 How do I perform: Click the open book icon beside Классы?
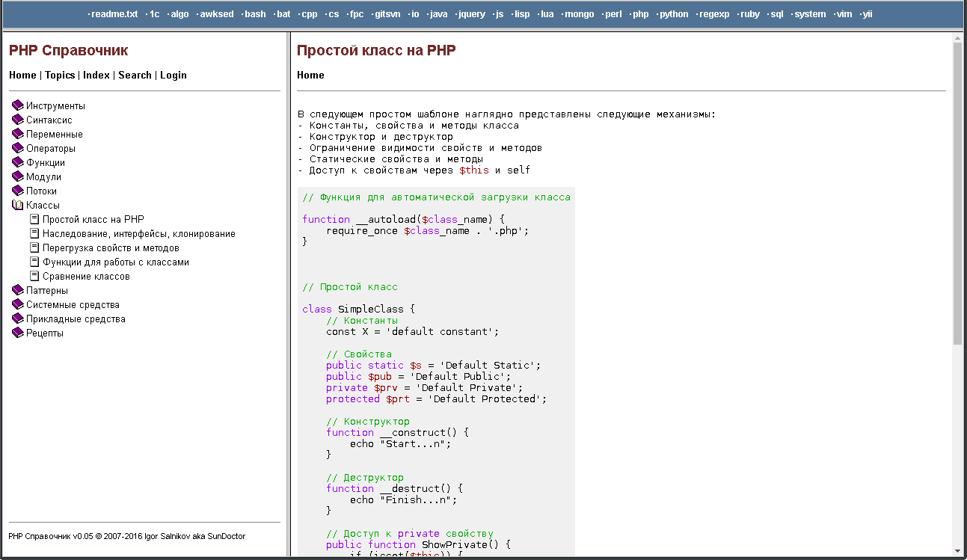(16, 205)
